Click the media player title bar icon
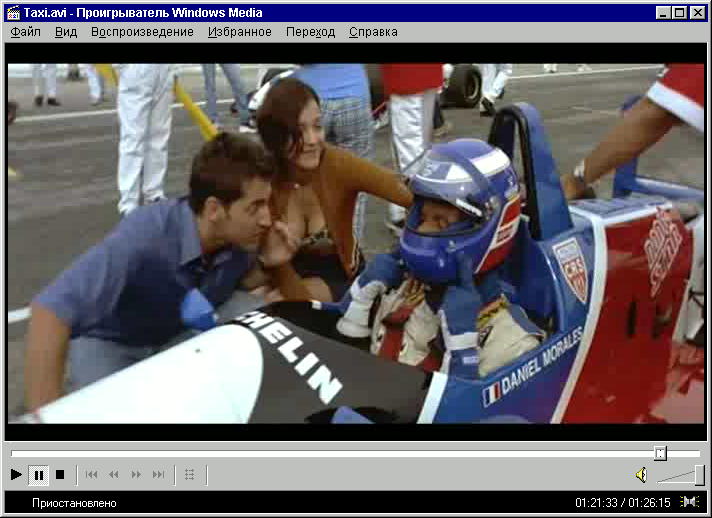This screenshot has width=712, height=518. tap(14, 13)
